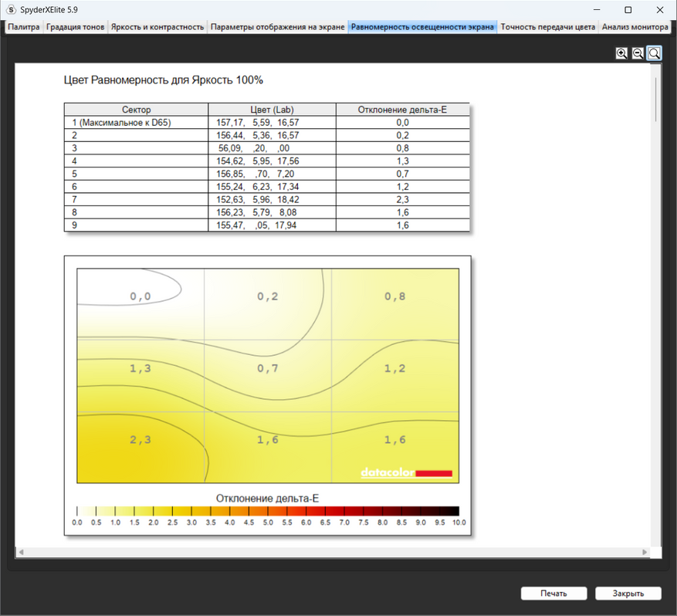Screen dimensions: 677x616
Task: Open the Палитра tab
Action: click(24, 27)
